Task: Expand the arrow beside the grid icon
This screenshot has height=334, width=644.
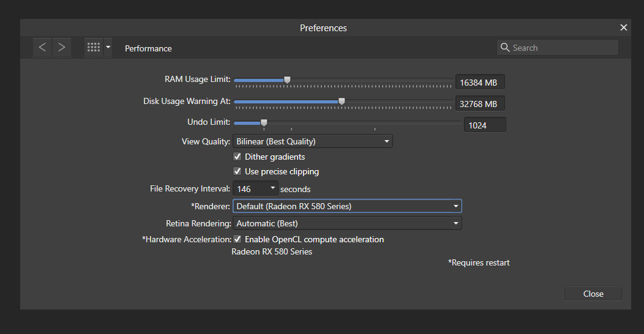Action: (x=108, y=47)
